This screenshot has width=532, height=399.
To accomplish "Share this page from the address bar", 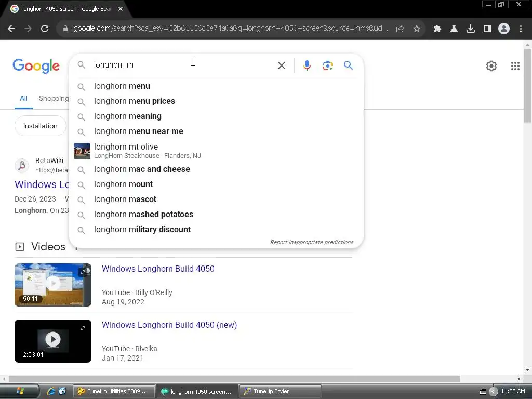I will pos(400,29).
